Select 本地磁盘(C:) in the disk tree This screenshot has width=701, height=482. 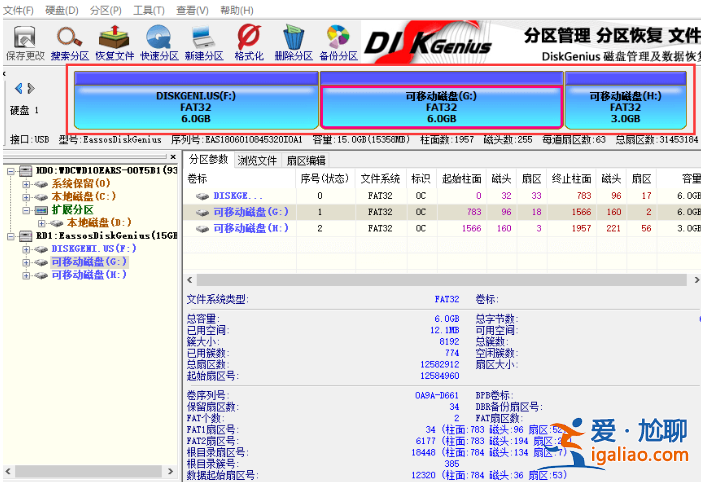click(84, 197)
